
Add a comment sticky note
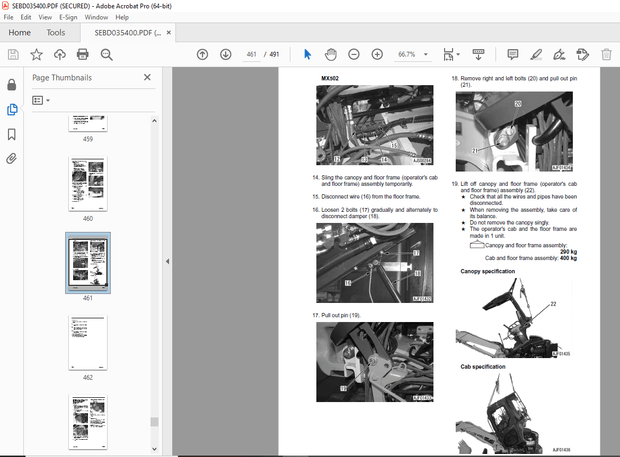coord(513,54)
